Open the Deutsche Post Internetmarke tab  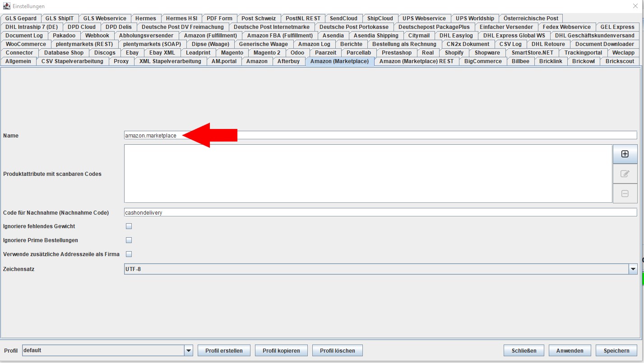(272, 27)
